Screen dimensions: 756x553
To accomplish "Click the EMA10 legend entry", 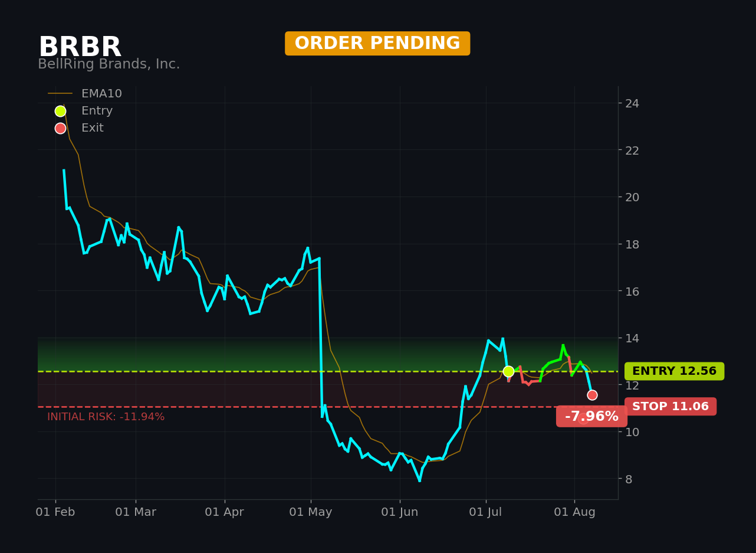I will coord(86,94).
